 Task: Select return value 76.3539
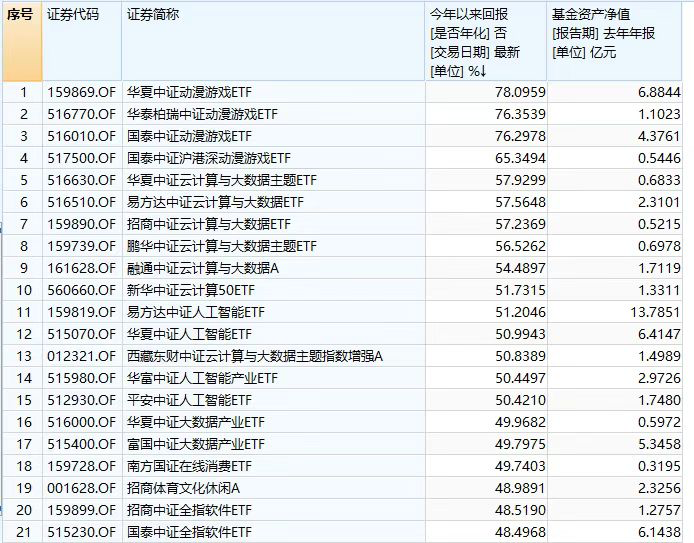click(520, 114)
